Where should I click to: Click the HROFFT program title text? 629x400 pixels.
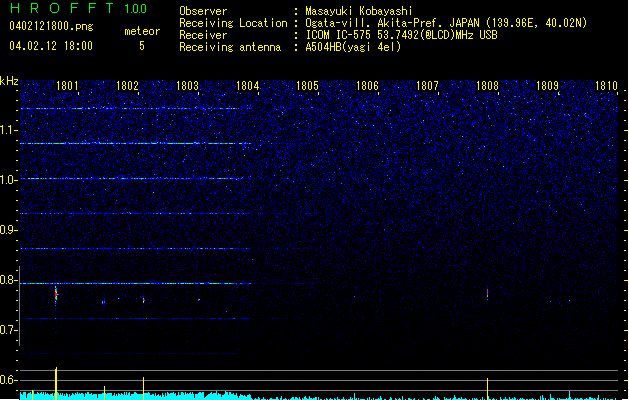click(x=62, y=8)
